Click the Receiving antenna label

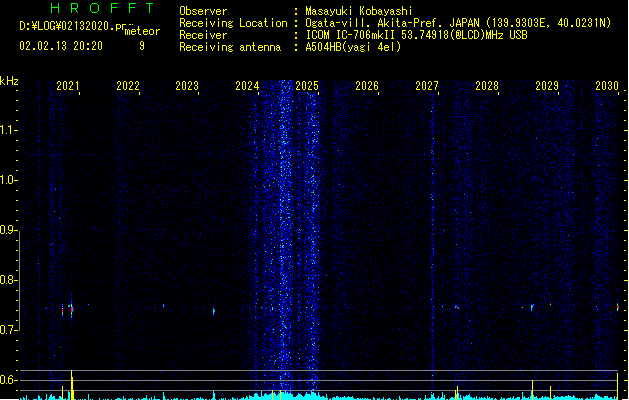pyautogui.click(x=230, y=47)
